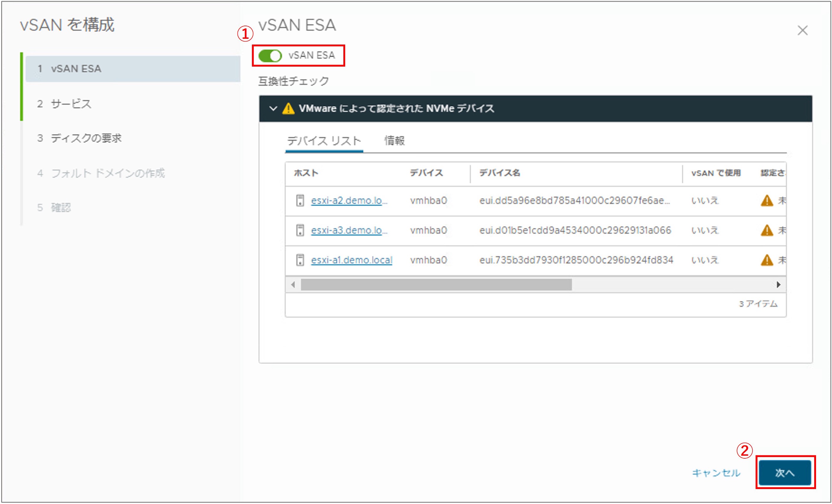Go to step 2 サービス
The height and width of the screenshot is (504, 832).
click(71, 104)
